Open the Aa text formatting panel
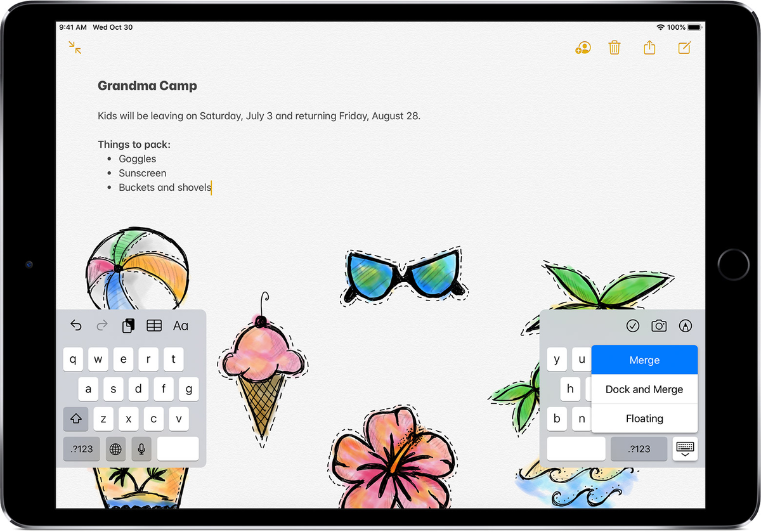 click(180, 325)
